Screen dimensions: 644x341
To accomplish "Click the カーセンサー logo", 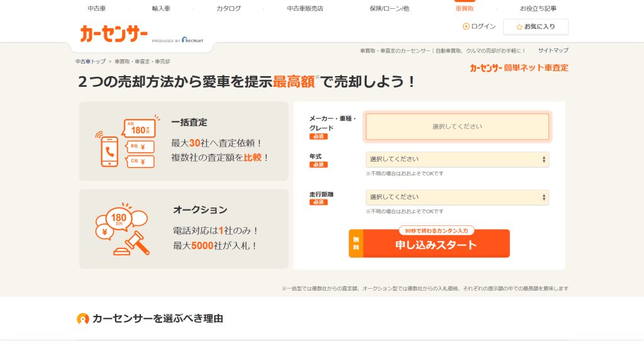I will coord(114,34).
